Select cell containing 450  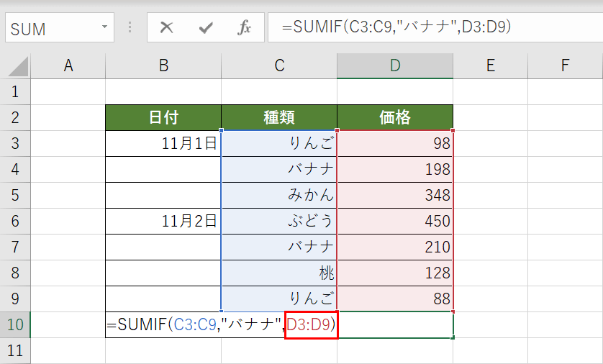[x=395, y=221]
